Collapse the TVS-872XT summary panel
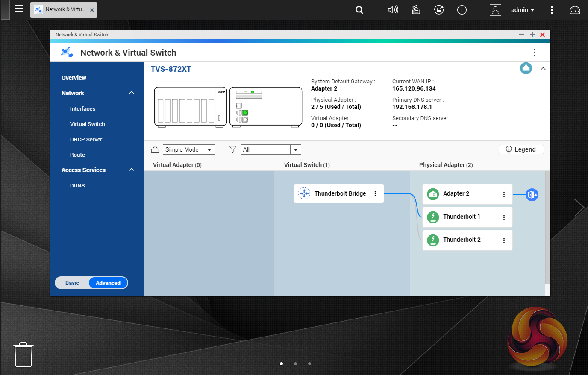The width and height of the screenshot is (588, 375). pyautogui.click(x=543, y=69)
